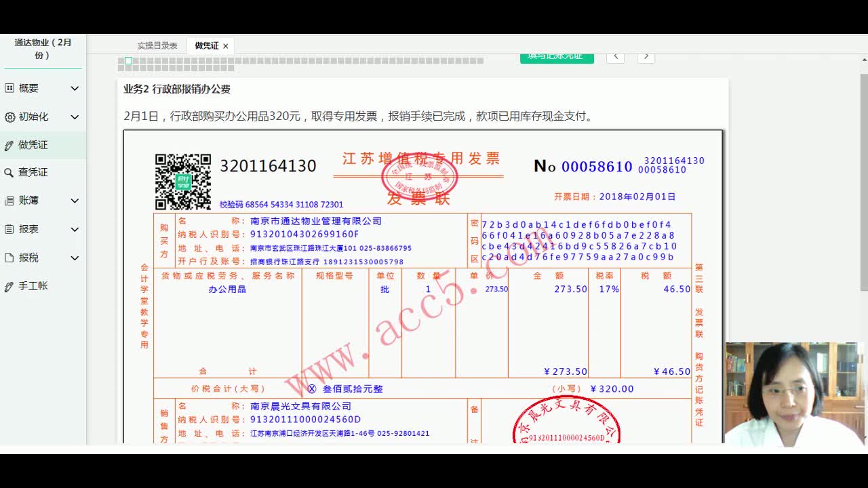
Task: Click the 17% tax rate cell
Action: coord(609,289)
